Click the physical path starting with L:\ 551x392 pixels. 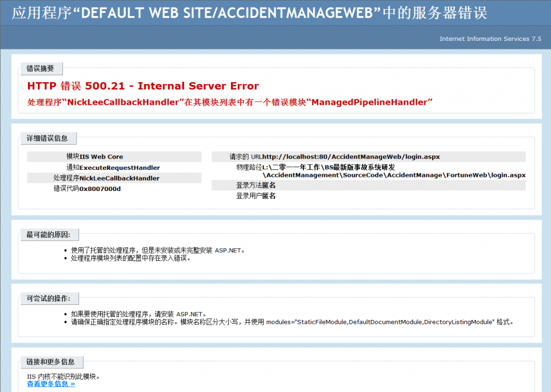(x=394, y=172)
